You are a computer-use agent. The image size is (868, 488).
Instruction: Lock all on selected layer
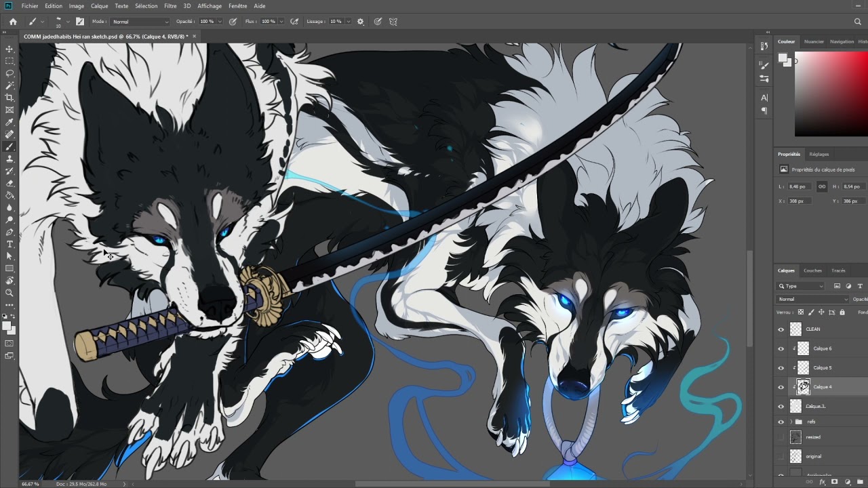pos(842,312)
